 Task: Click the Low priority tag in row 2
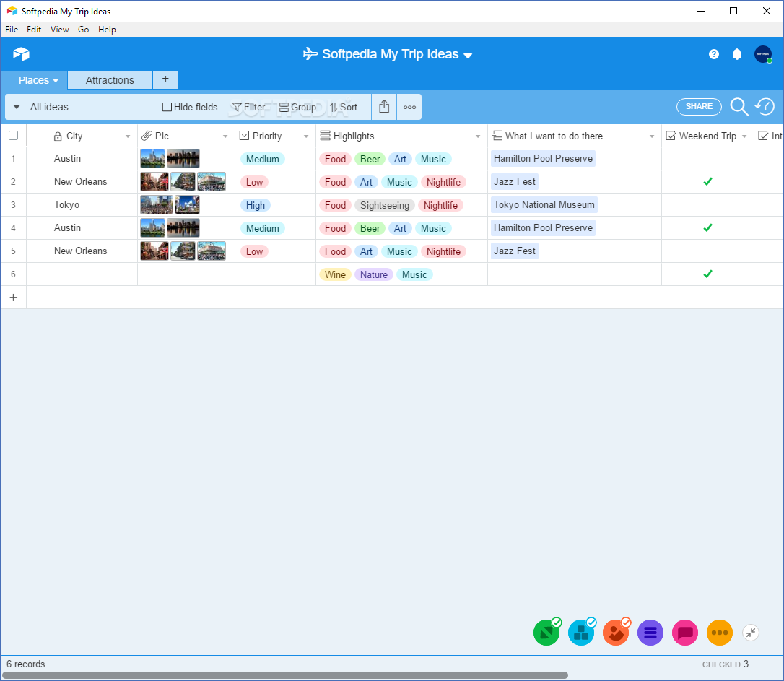click(255, 182)
